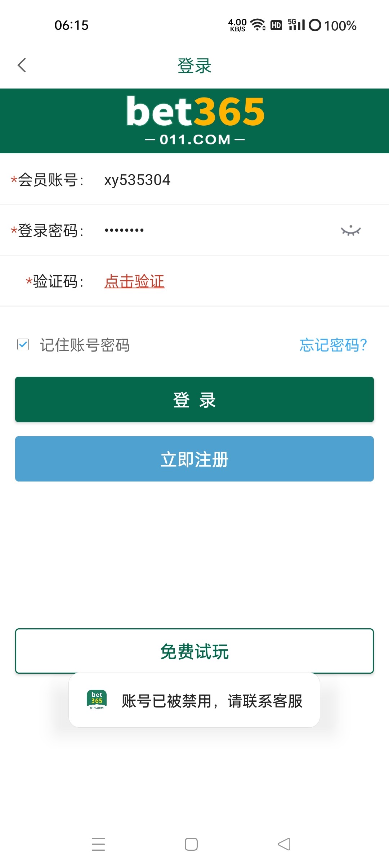Viewport: 389px width, 868px height.
Task: Click the 点击验证 verification link
Action: pyautogui.click(x=134, y=281)
